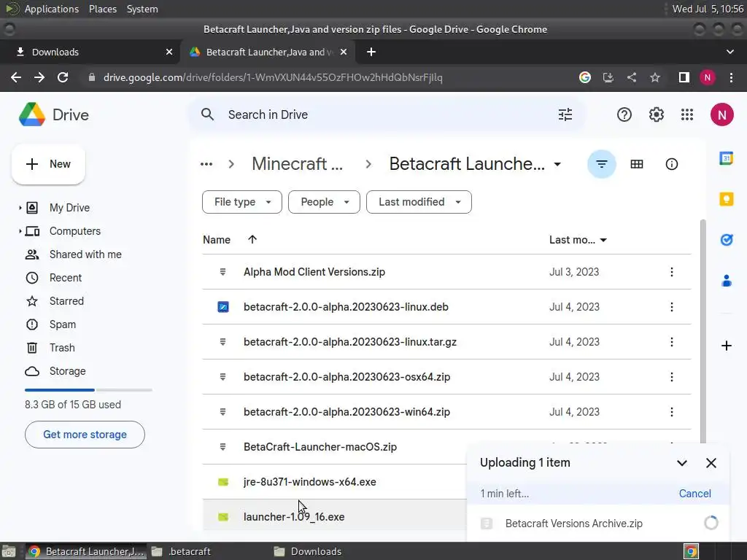
Task: Open Google Tasks side panel
Action: tap(726, 240)
